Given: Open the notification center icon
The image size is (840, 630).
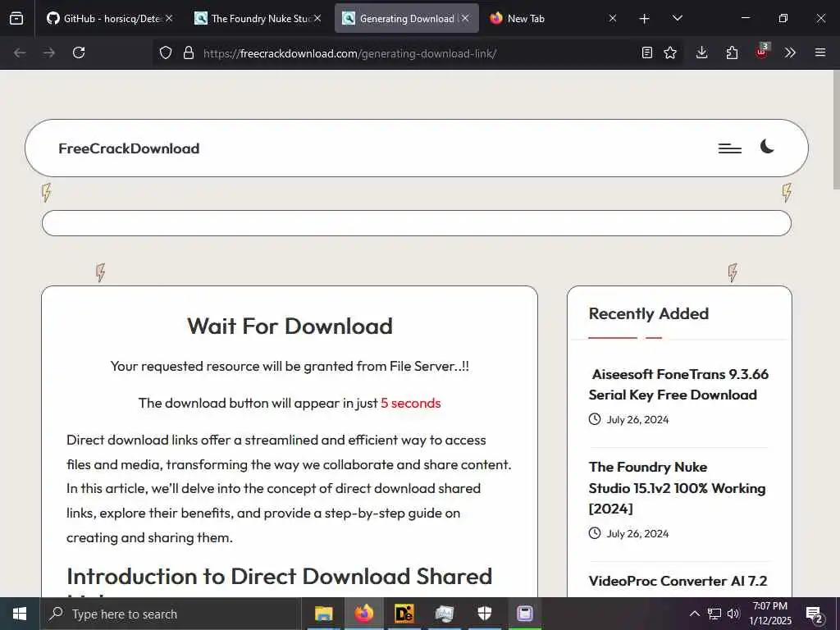Looking at the screenshot, I should (815, 614).
